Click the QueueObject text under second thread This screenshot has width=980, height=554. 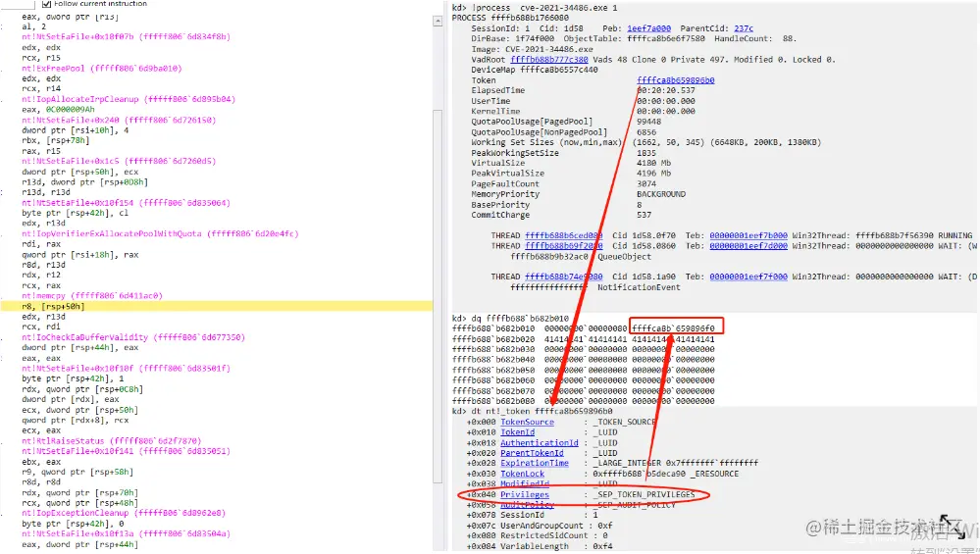click(x=624, y=256)
